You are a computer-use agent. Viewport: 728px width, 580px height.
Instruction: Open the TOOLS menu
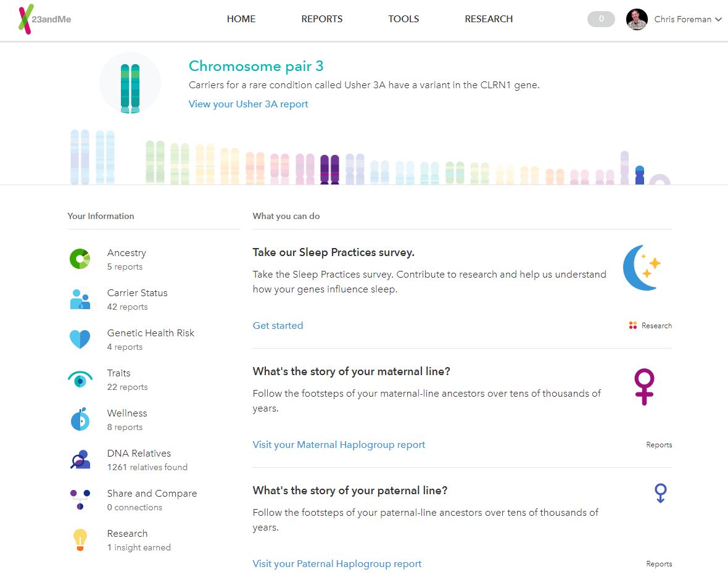pos(403,19)
